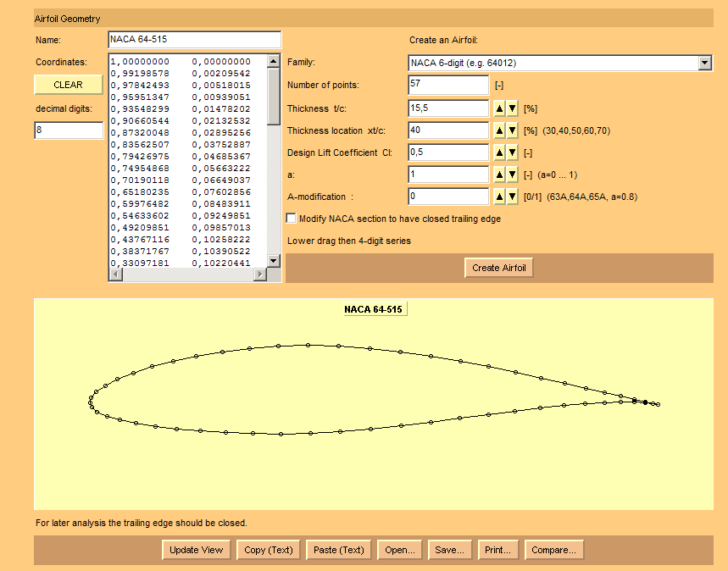
Task: Decrease Design Lift Coefficient down arrow
Action: [512, 152]
